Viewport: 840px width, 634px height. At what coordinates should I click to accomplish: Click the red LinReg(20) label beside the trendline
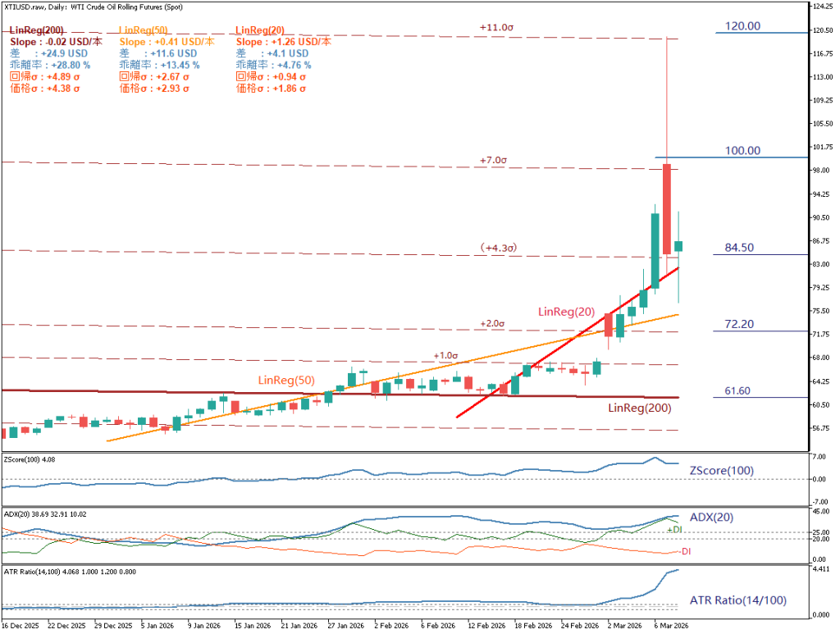coord(564,312)
